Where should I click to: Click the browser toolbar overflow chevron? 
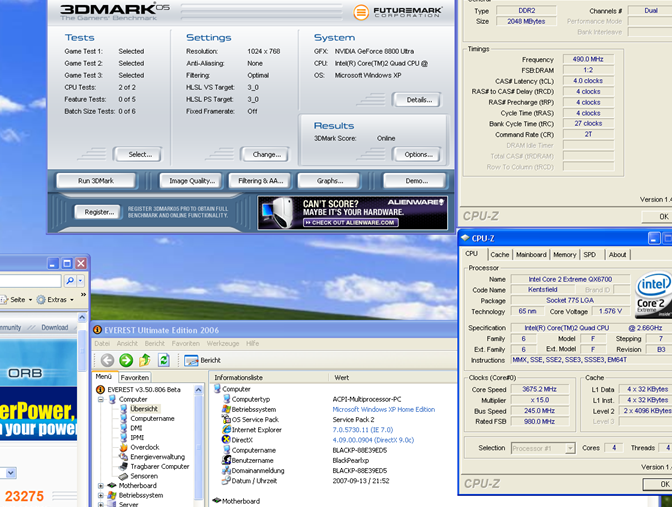(83, 294)
